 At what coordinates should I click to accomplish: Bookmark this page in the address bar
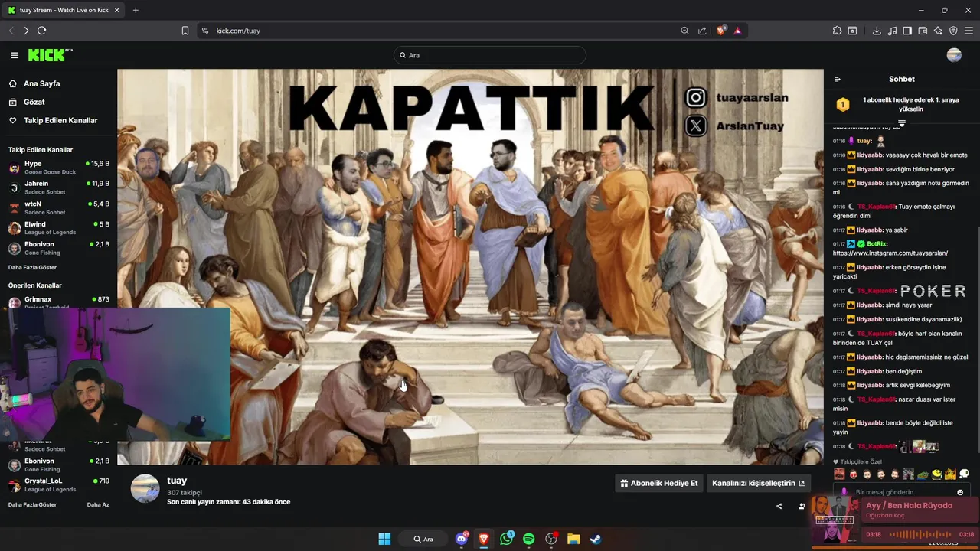(x=185, y=31)
